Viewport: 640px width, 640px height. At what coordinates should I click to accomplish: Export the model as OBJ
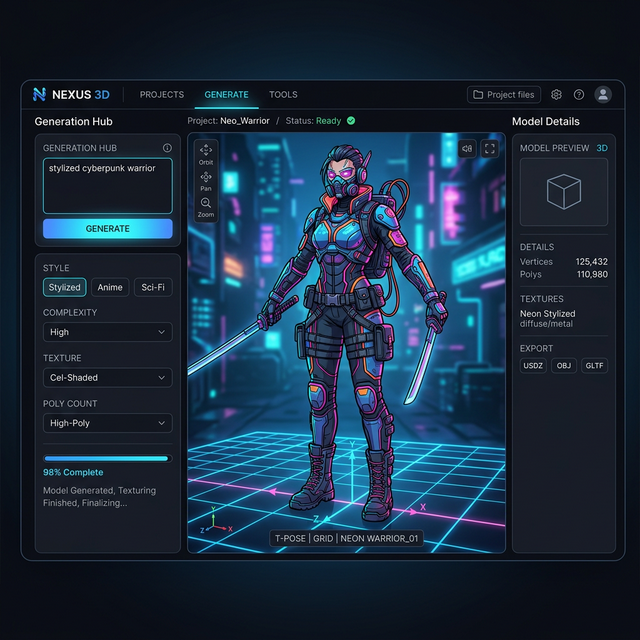(564, 366)
